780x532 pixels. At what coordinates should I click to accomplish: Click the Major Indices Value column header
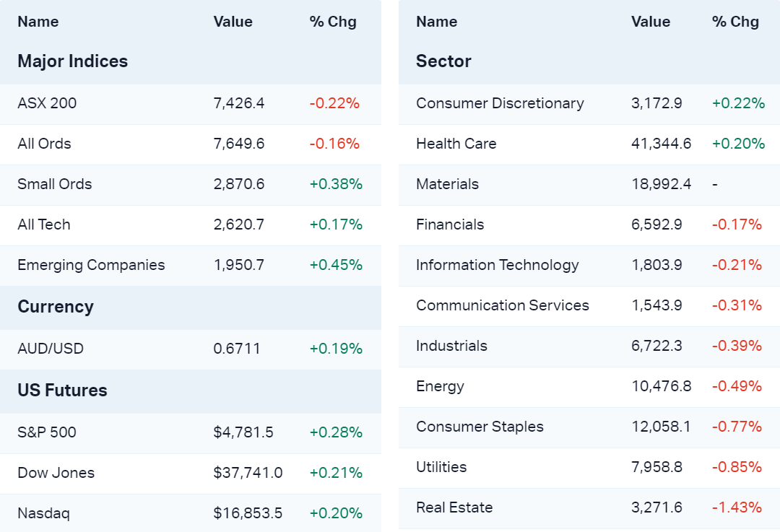pos(233,22)
